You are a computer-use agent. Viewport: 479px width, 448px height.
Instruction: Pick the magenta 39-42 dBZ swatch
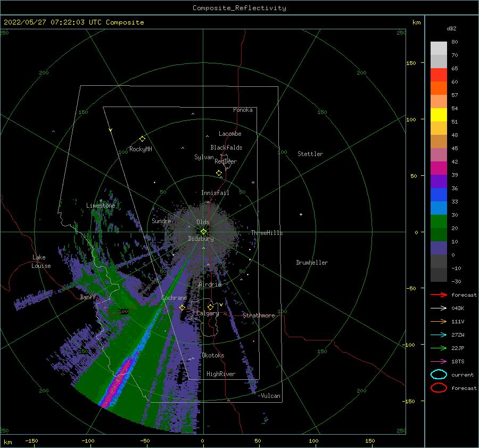[x=439, y=168]
